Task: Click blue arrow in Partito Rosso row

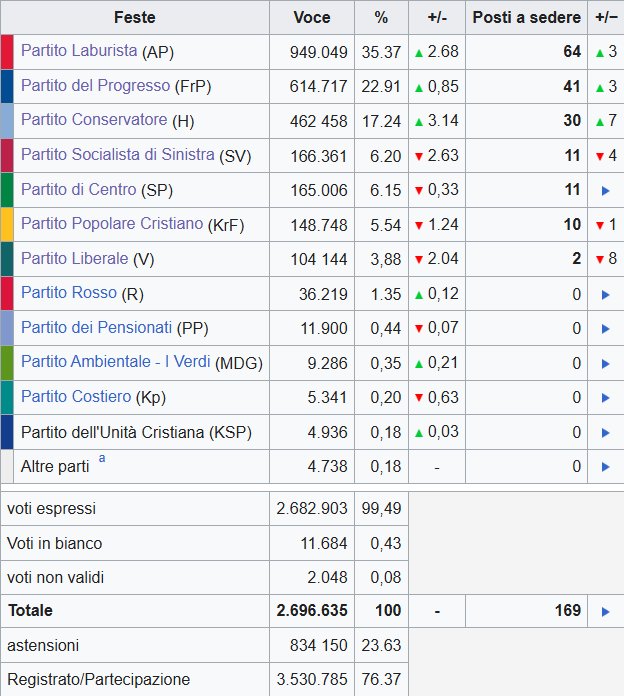Action: point(605,294)
